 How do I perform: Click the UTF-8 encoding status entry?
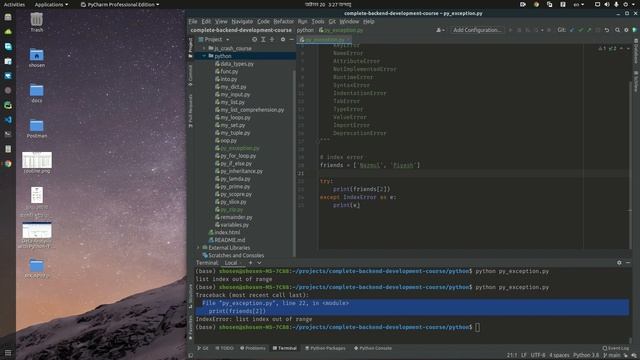[538, 355]
